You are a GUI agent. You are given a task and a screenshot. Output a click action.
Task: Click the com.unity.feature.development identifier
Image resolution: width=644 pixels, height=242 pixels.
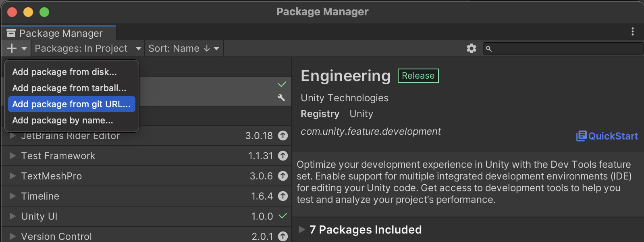[371, 131]
